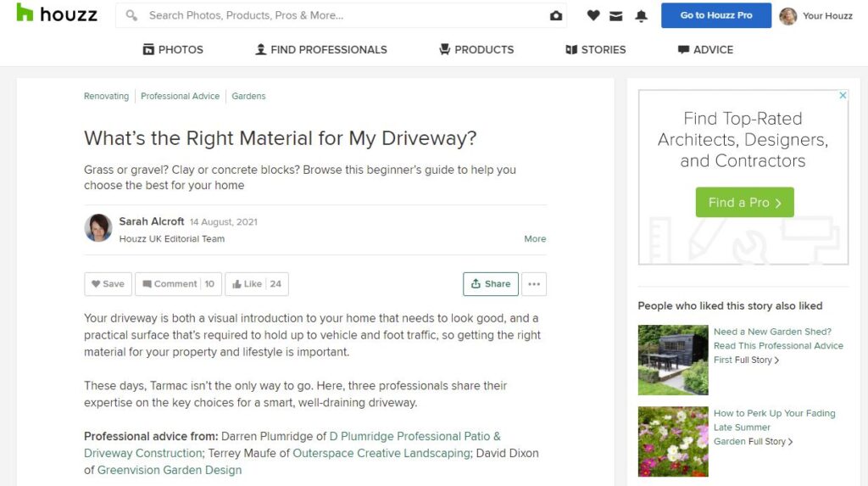Open Greenvision Garden Design link
Image resolution: width=868 pixels, height=486 pixels.
(x=170, y=470)
